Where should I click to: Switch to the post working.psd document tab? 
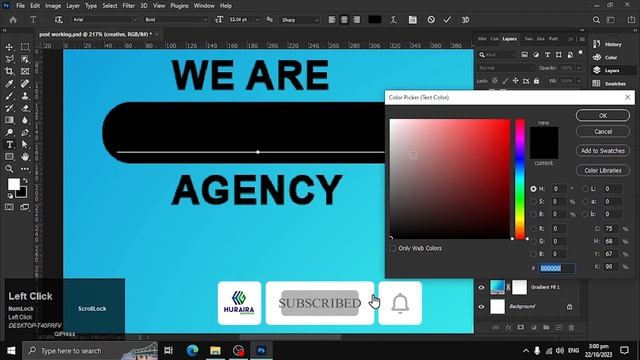click(x=96, y=34)
